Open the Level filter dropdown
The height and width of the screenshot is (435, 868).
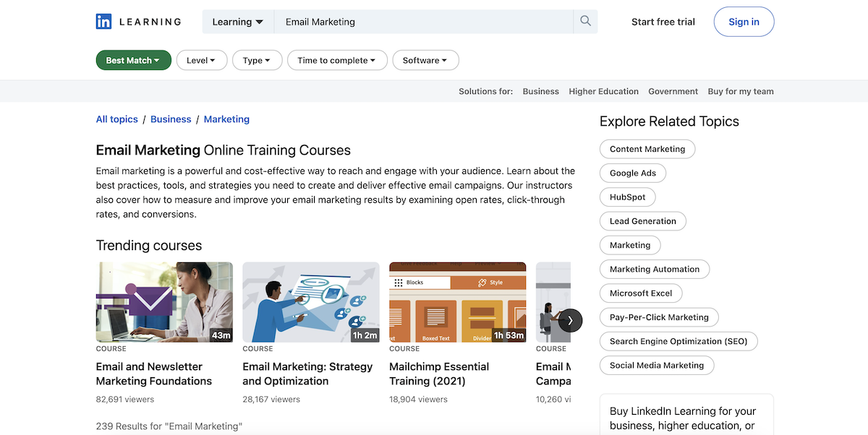point(202,60)
